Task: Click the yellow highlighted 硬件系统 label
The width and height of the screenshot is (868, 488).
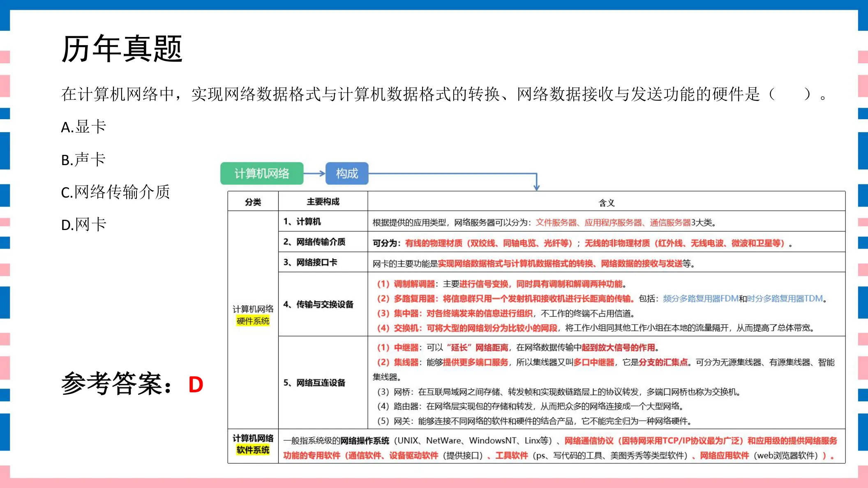Action: point(253,321)
